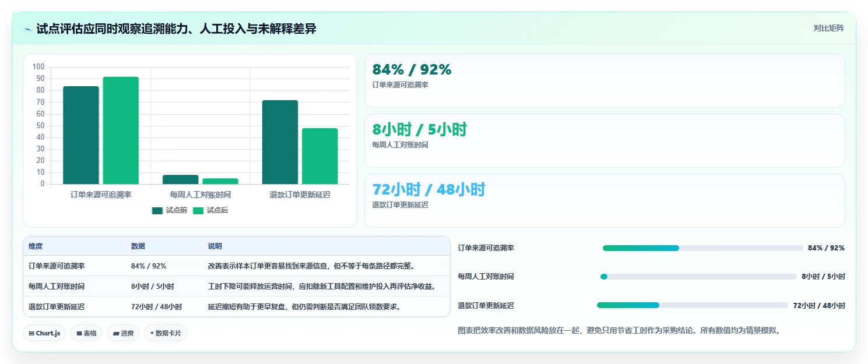
Task: Select the 进度 chip
Action: point(123,333)
